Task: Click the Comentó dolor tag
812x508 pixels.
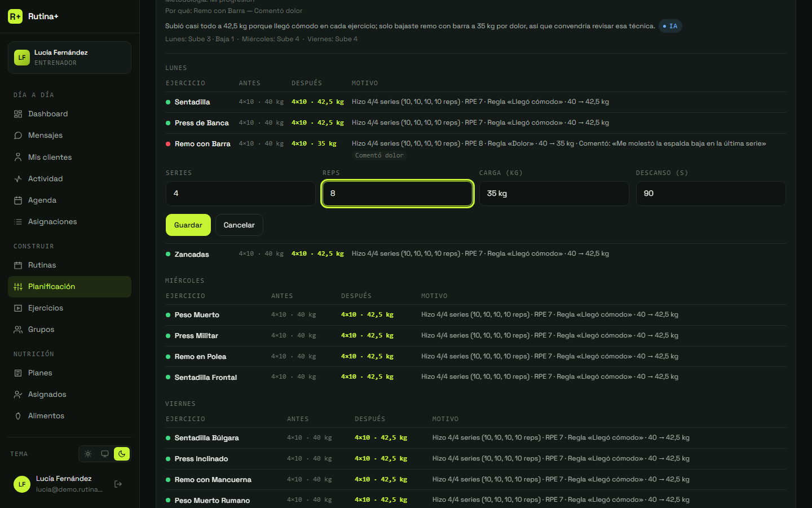Action: [x=379, y=155]
